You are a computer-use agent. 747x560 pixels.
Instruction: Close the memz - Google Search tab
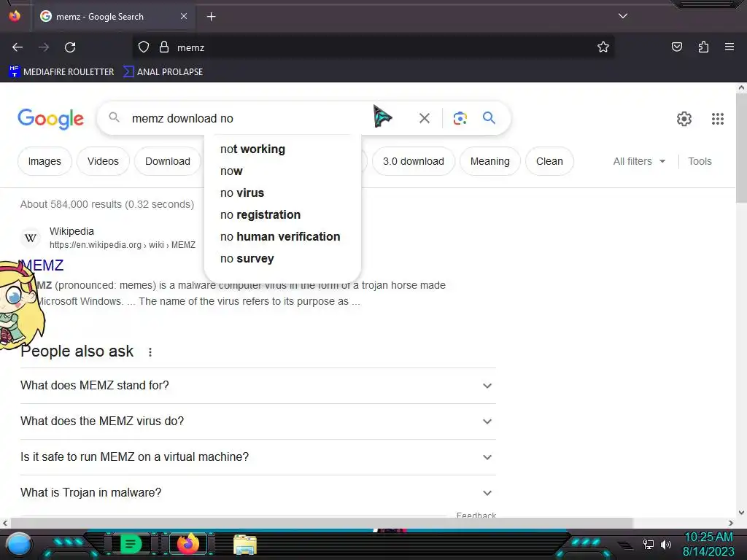click(x=184, y=17)
